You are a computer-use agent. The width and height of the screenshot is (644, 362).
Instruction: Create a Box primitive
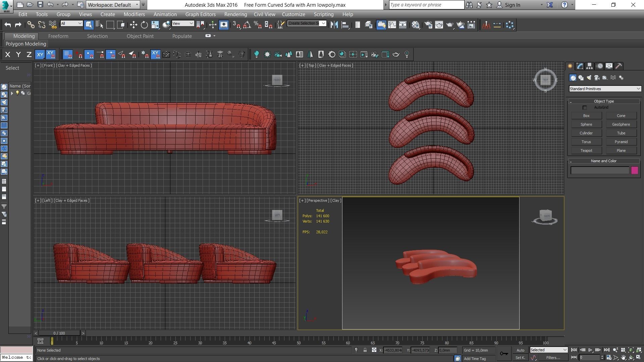pos(586,116)
